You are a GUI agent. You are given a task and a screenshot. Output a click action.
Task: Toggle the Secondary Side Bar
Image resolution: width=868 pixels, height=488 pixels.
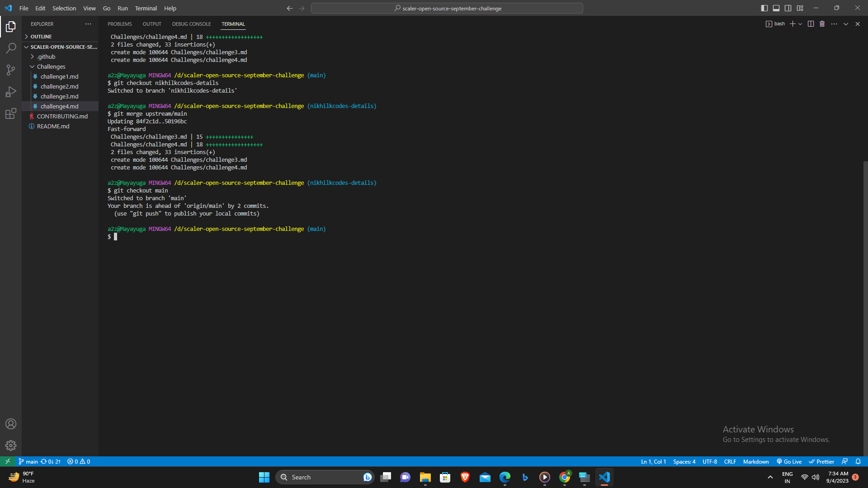pyautogui.click(x=788, y=8)
